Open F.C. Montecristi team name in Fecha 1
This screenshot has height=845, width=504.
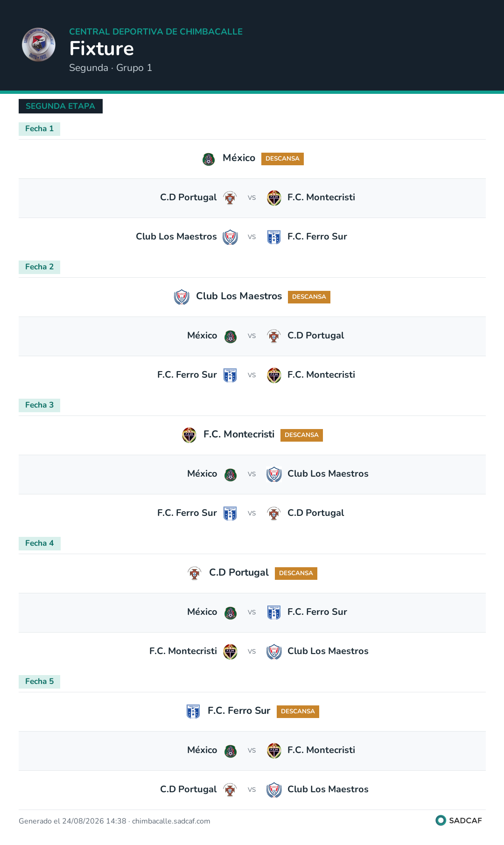pos(321,197)
